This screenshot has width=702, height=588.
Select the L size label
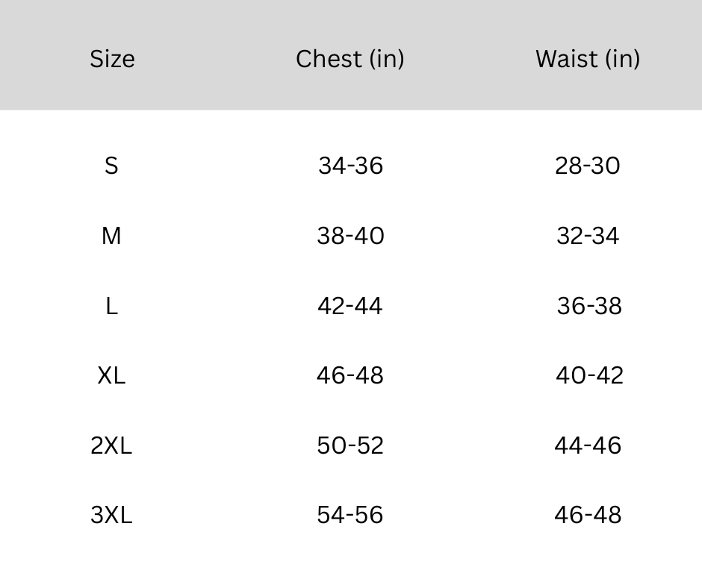coord(111,306)
